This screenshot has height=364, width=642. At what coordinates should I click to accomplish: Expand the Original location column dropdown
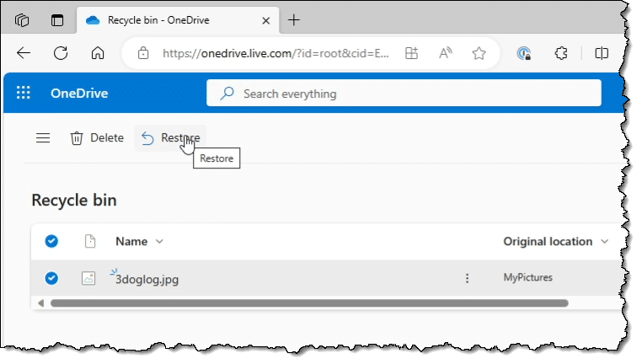pos(604,242)
